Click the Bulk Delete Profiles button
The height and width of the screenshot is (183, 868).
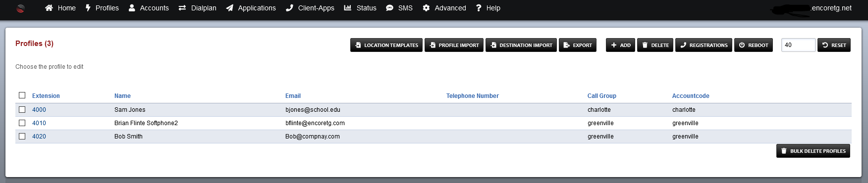pos(813,151)
